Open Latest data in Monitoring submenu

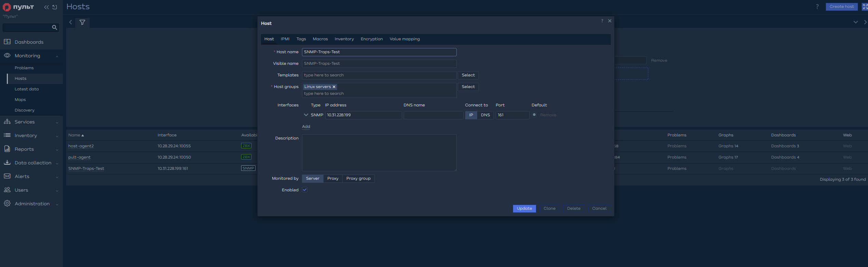pyautogui.click(x=27, y=89)
